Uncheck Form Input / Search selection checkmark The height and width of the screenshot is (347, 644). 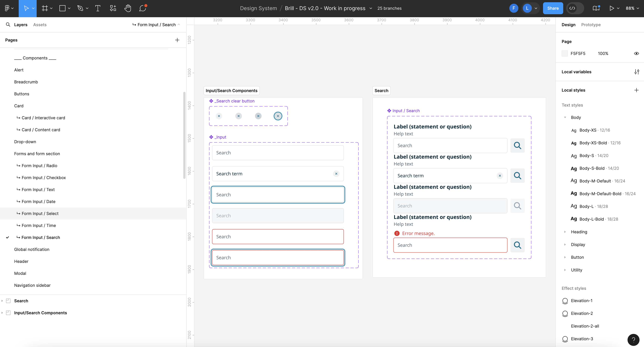[x=7, y=237]
